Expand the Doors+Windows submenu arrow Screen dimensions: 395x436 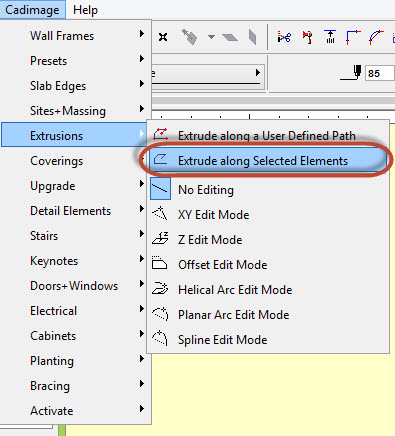pyautogui.click(x=142, y=283)
